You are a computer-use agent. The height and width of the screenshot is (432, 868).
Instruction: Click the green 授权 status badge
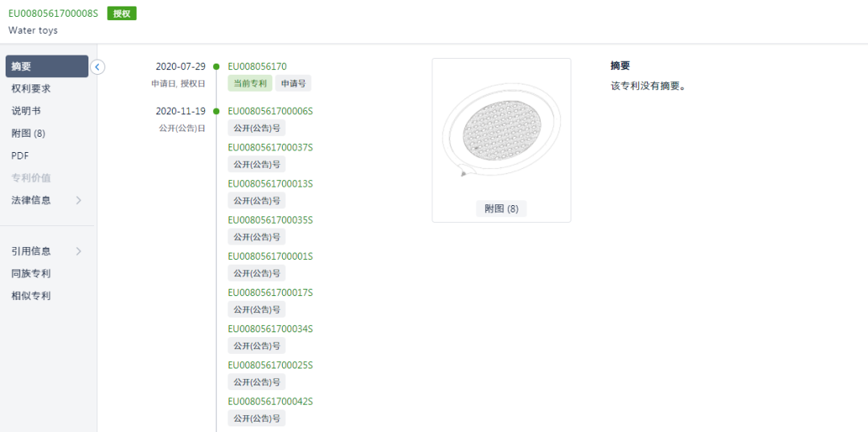point(121,14)
